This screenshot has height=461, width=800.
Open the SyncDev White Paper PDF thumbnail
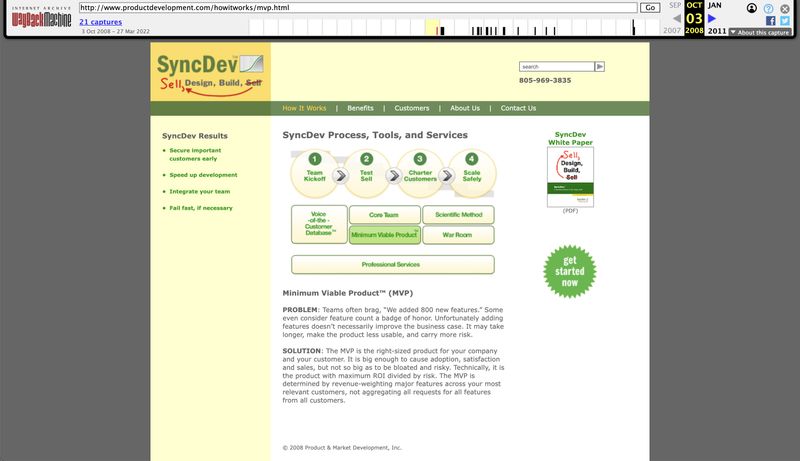click(x=570, y=177)
